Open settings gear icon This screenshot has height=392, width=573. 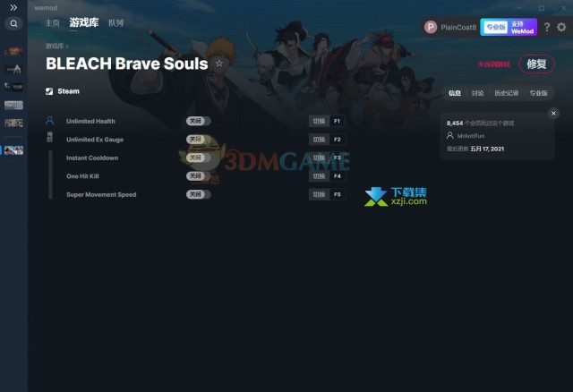point(561,27)
